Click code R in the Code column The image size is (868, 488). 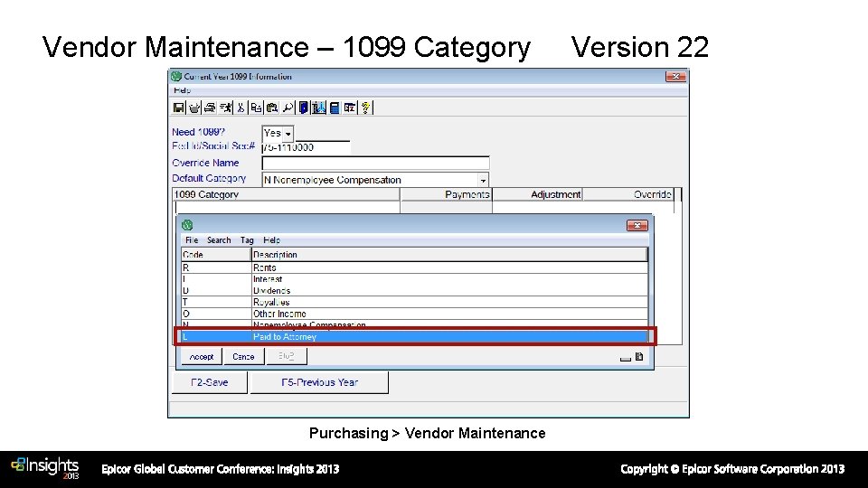click(x=186, y=267)
